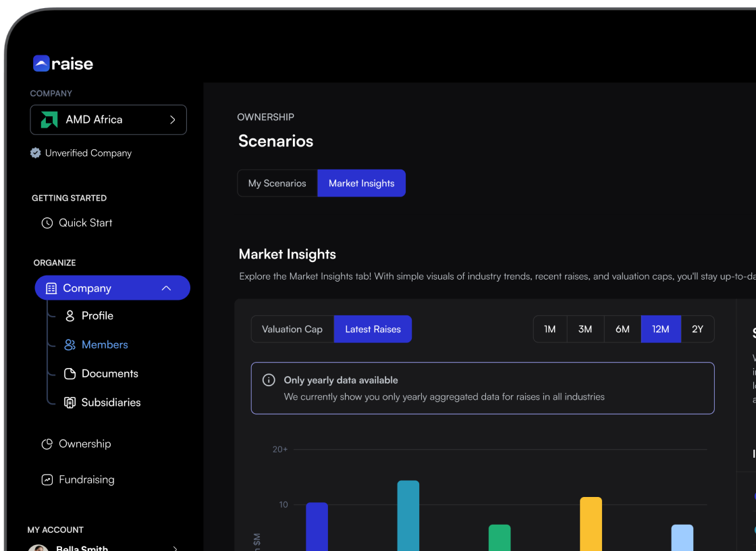This screenshot has height=551, width=756.
Task: Click the Company menu item label
Action: [87, 288]
